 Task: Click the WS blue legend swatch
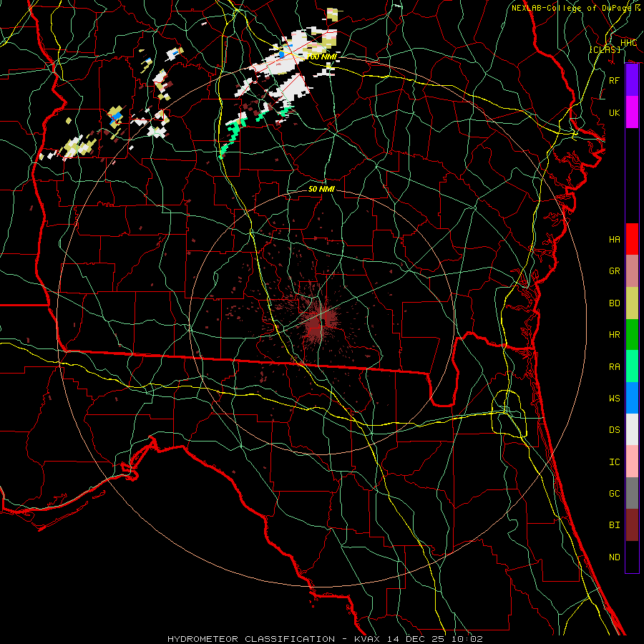point(632,398)
